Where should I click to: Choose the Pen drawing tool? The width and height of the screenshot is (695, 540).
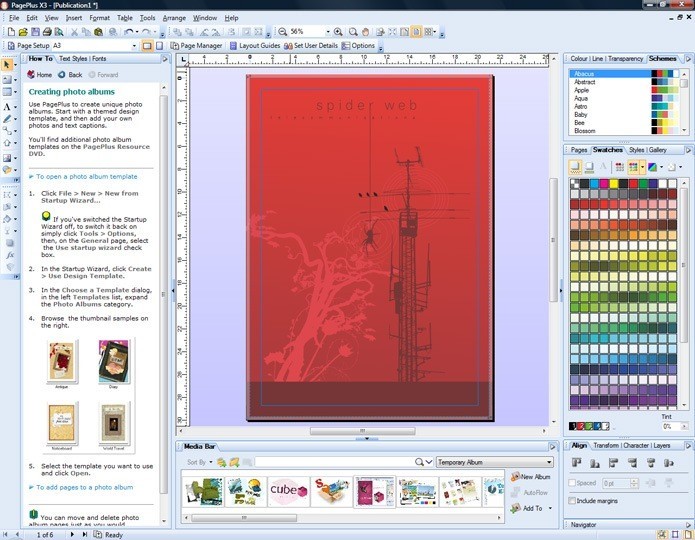click(7, 119)
